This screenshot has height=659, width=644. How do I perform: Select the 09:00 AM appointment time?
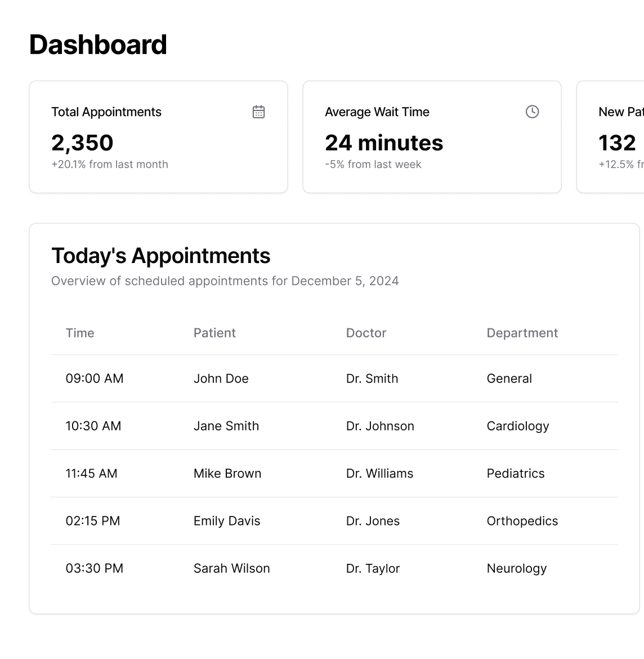click(x=95, y=379)
